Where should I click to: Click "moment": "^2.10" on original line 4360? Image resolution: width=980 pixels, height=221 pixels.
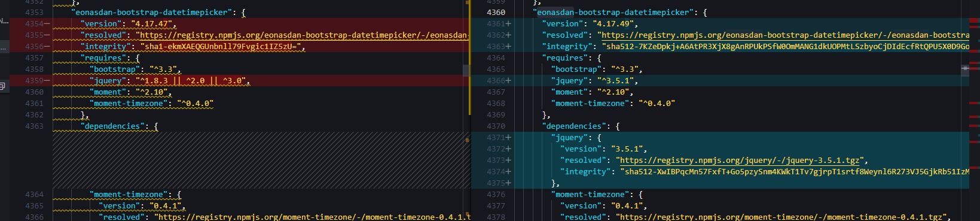coord(129,92)
